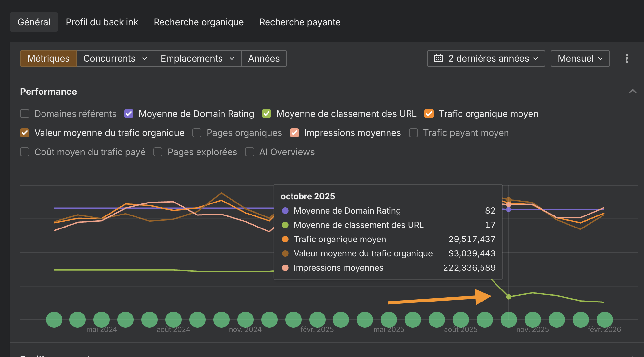
Task: Uncheck Moyenne de Domain Rating
Action: point(129,114)
